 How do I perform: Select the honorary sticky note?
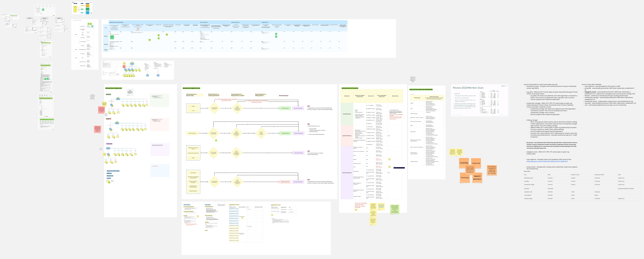[x=465, y=178]
